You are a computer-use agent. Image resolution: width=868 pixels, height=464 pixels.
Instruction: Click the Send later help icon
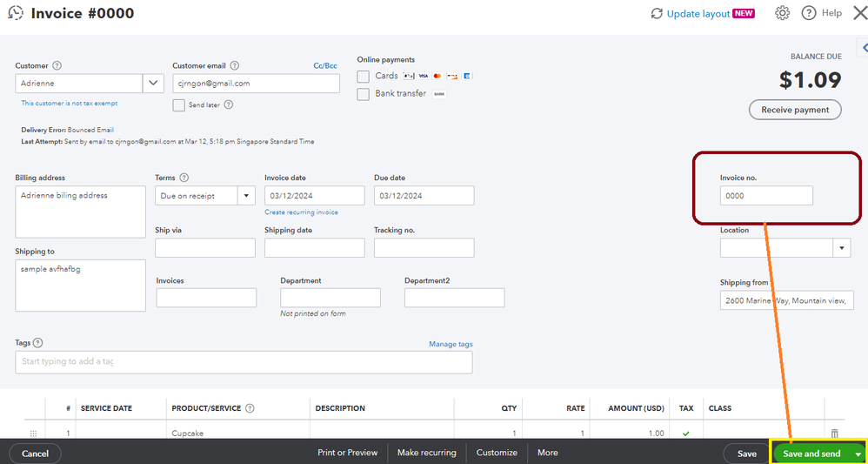click(228, 104)
